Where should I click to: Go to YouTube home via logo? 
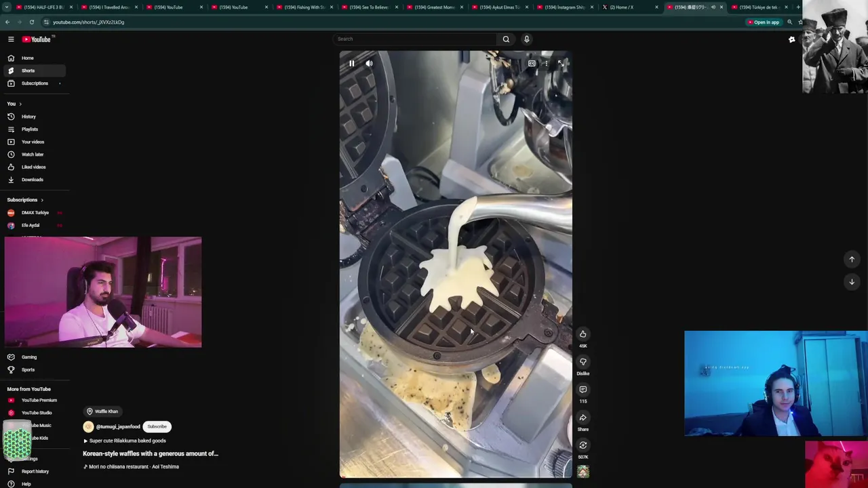[37, 39]
